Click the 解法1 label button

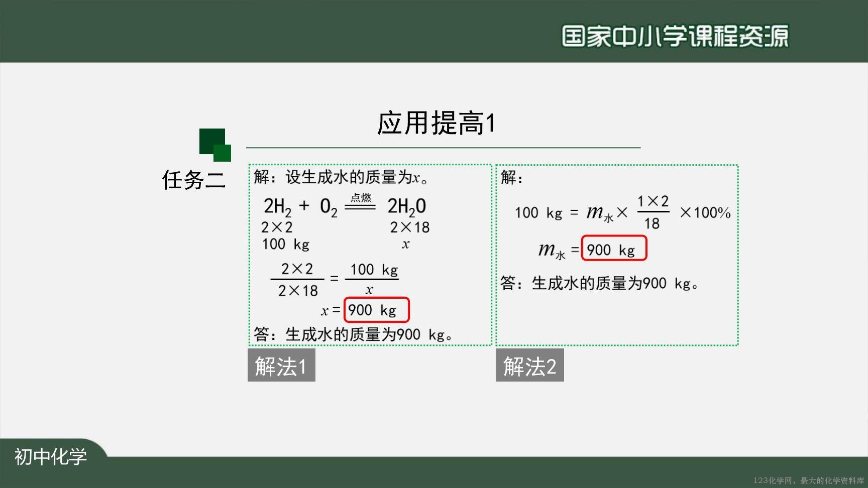click(281, 365)
